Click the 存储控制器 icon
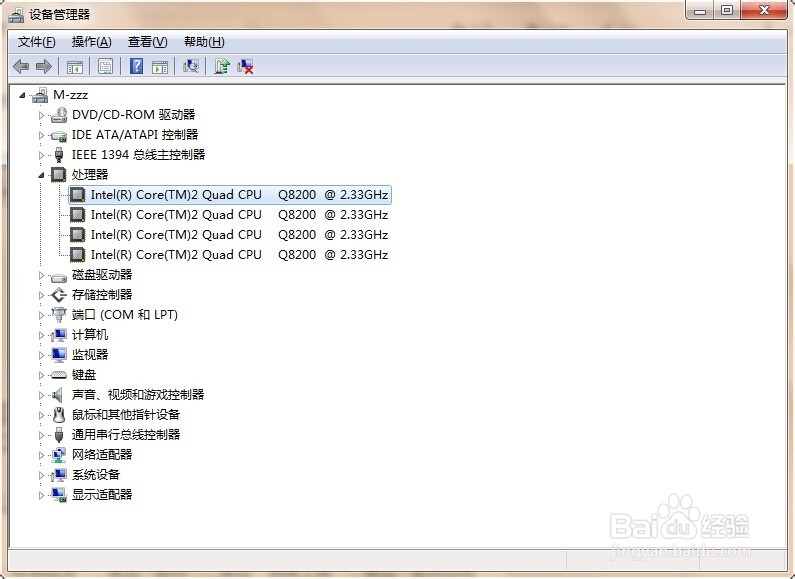Screen dimensions: 795x579 59,295
